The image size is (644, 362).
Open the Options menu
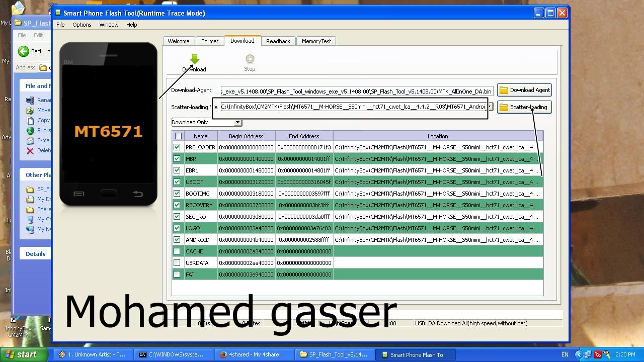(x=82, y=25)
